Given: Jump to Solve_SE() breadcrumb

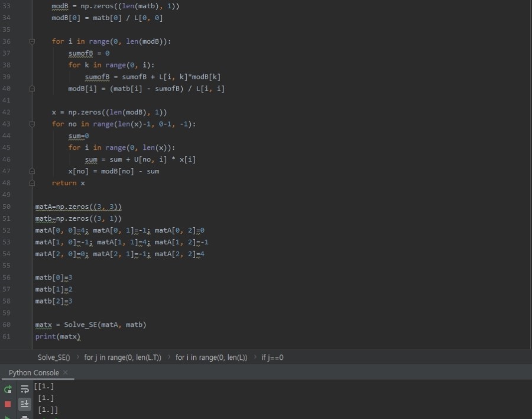Looking at the screenshot, I should pyautogui.click(x=54, y=357).
